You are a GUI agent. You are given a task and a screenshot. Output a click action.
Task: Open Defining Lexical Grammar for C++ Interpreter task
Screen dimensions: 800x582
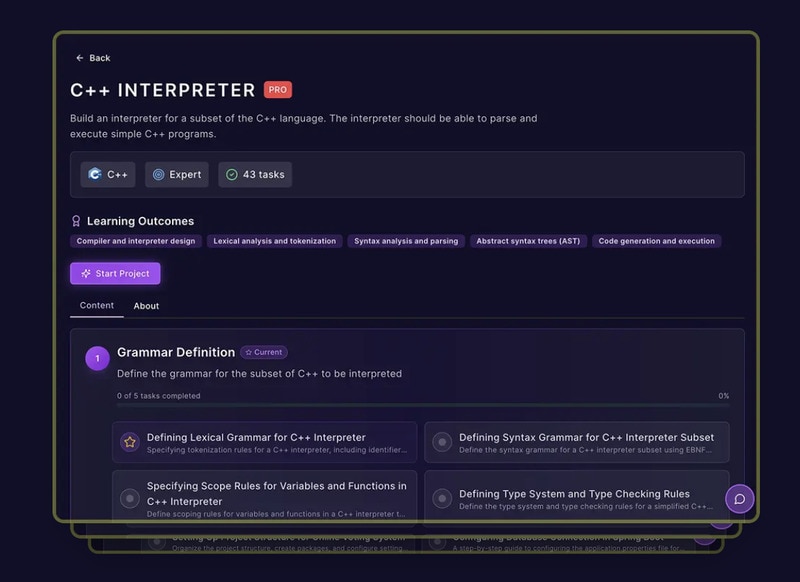point(256,437)
